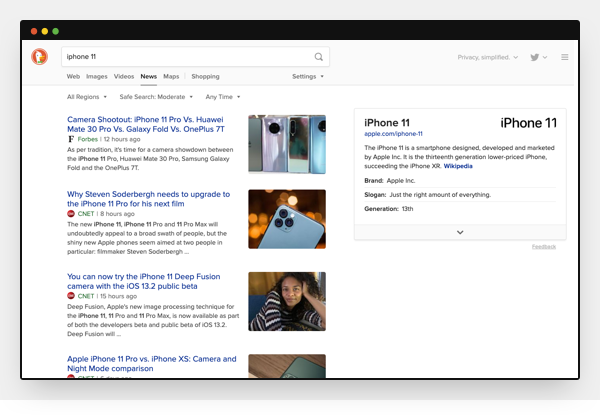The width and height of the screenshot is (600, 415).
Task: Click '8 hours ago' timestamp
Action: click(x=117, y=214)
